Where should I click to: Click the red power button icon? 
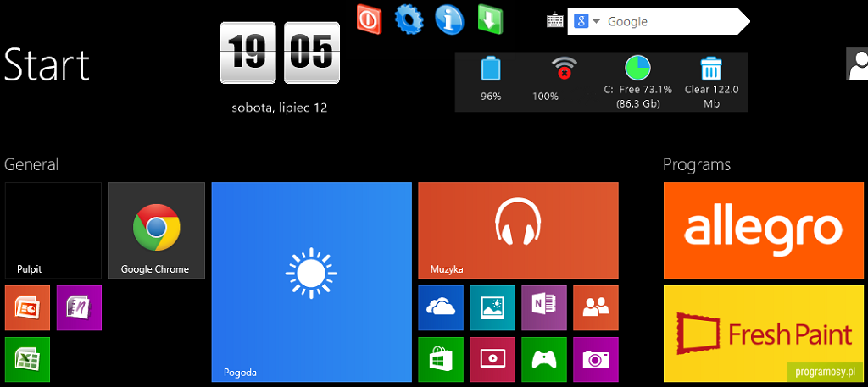369,19
